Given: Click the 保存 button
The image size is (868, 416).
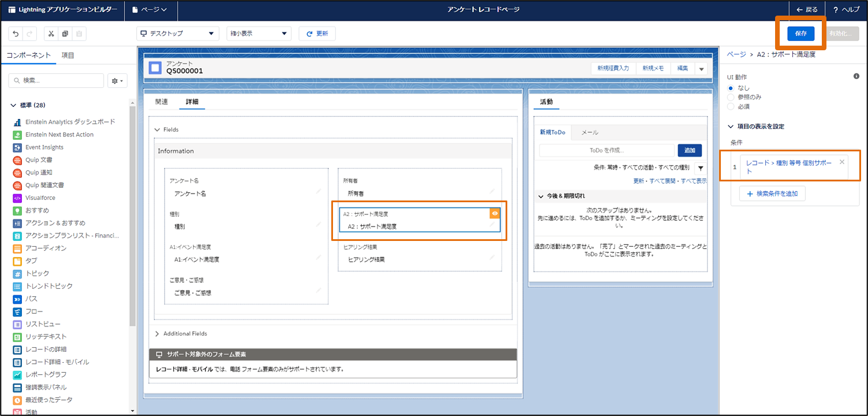Looking at the screenshot, I should pos(801,34).
